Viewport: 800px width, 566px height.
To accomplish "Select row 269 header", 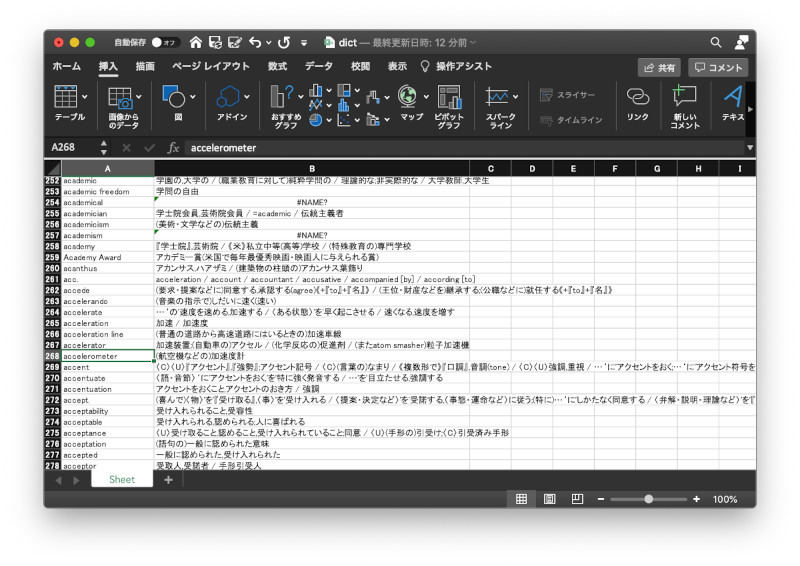I will point(53,367).
